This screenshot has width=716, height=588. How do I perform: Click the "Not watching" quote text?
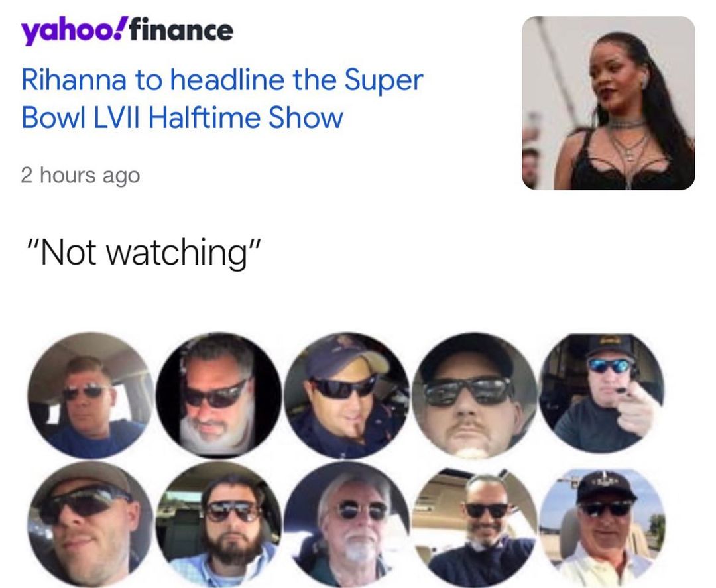point(144,253)
